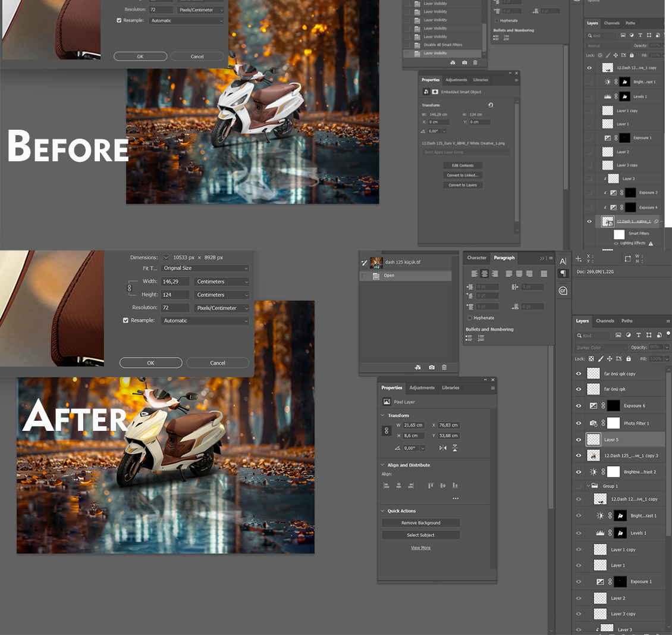Open Width units Centimeters dropdown
Viewport: 672px width, 635px height.
[222, 281]
